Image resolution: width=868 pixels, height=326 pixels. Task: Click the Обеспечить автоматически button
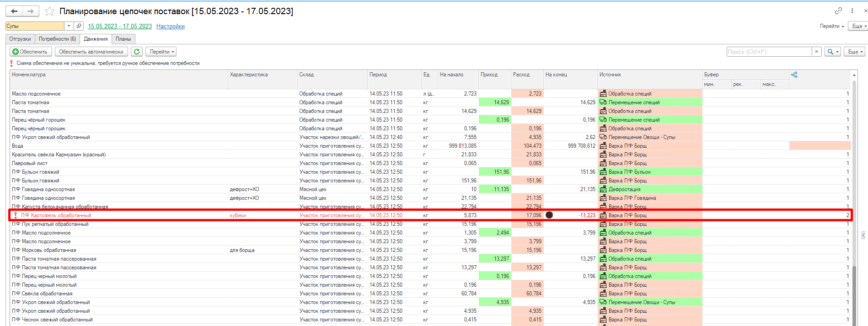tap(91, 52)
